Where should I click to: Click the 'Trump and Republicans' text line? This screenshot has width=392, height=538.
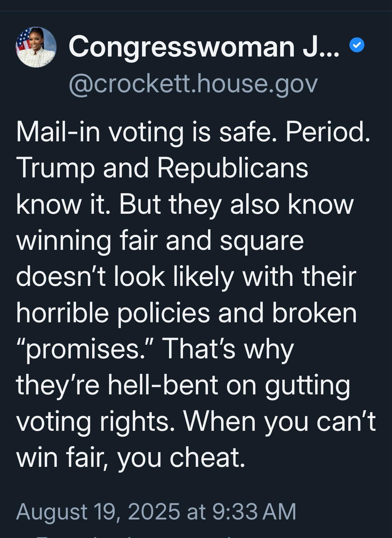(x=162, y=168)
